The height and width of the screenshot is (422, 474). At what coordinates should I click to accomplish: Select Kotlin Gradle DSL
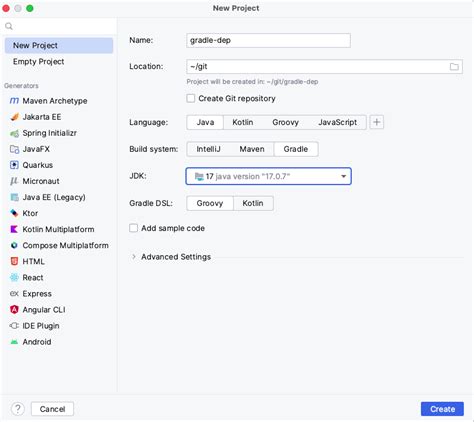tap(253, 203)
